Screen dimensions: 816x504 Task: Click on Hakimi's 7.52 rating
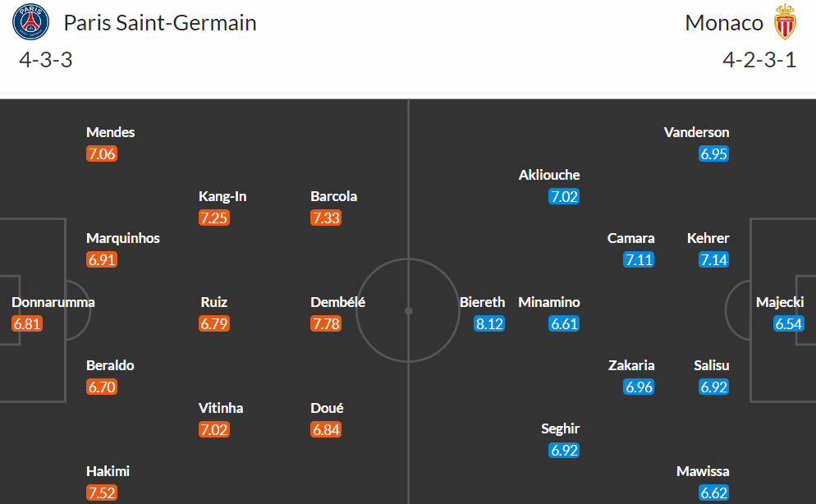(x=102, y=493)
